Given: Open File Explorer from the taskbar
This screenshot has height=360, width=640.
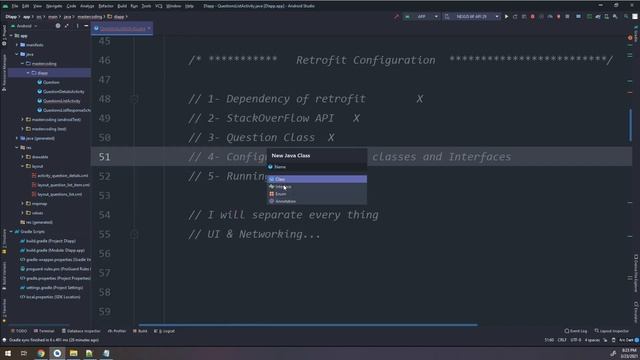Looking at the screenshot, I should tap(73, 353).
